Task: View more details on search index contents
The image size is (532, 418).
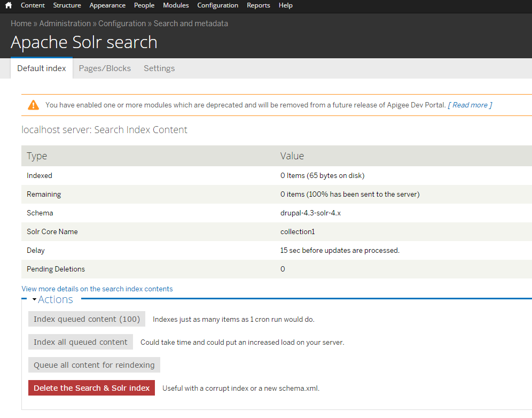Action: (x=97, y=289)
